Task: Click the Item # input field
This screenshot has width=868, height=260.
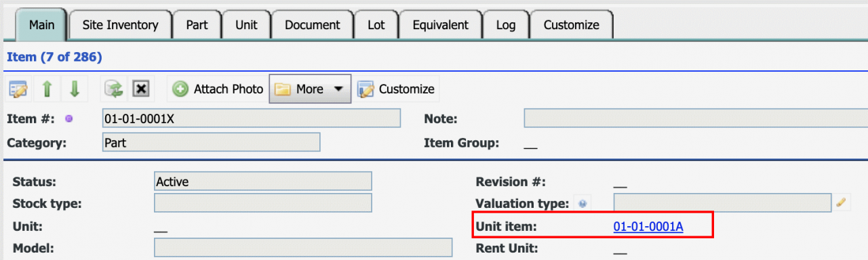Action: pyautogui.click(x=252, y=118)
